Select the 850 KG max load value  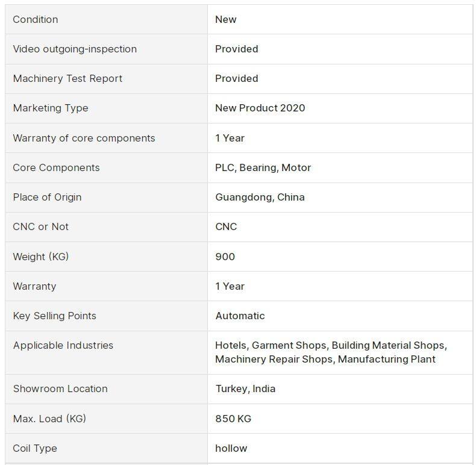(x=233, y=418)
